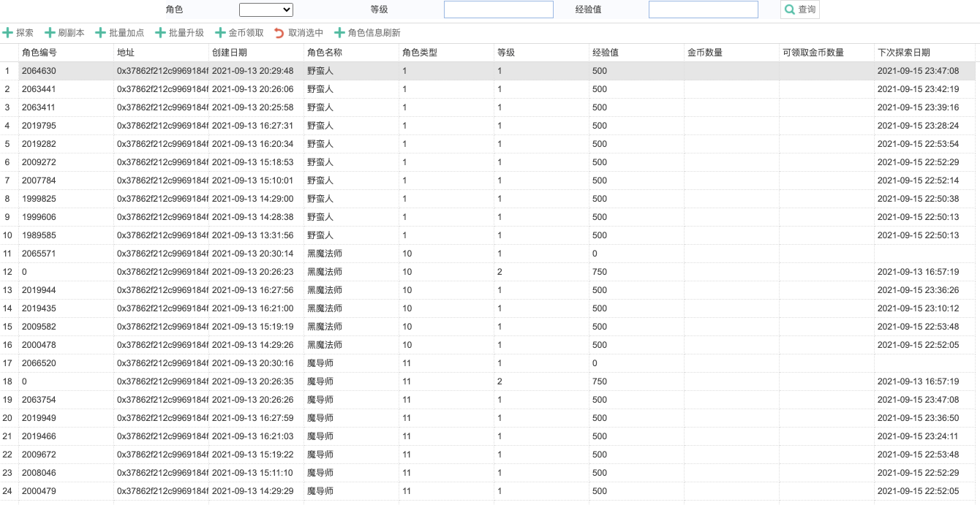Screen dimensions: 980x505
Task: Click the 等级 column header
Action: 541,53
